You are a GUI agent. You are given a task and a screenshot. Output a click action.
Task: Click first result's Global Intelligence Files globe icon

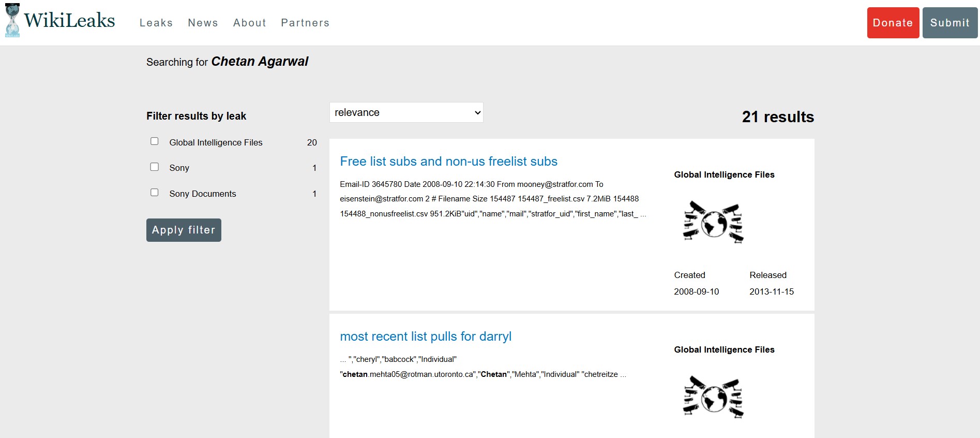[x=713, y=223]
